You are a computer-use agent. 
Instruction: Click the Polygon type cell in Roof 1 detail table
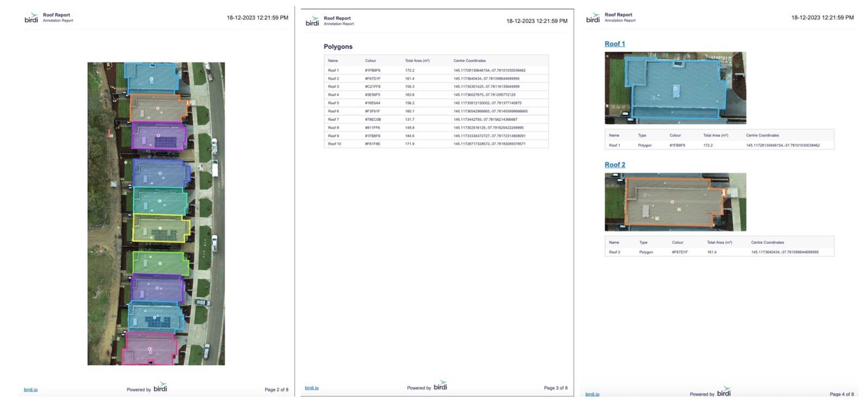pyautogui.click(x=645, y=145)
